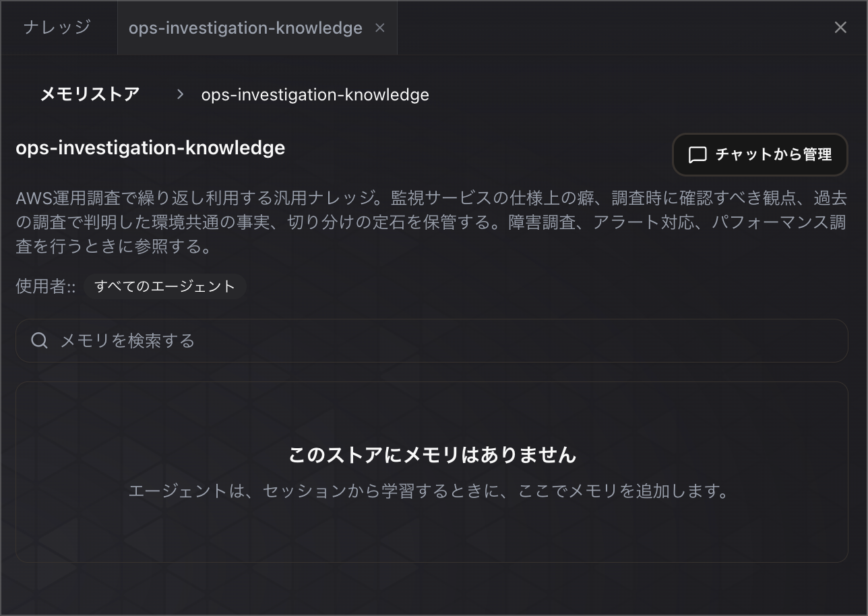Focus the メモリを検索する search field
The image size is (868, 616).
tap(431, 340)
